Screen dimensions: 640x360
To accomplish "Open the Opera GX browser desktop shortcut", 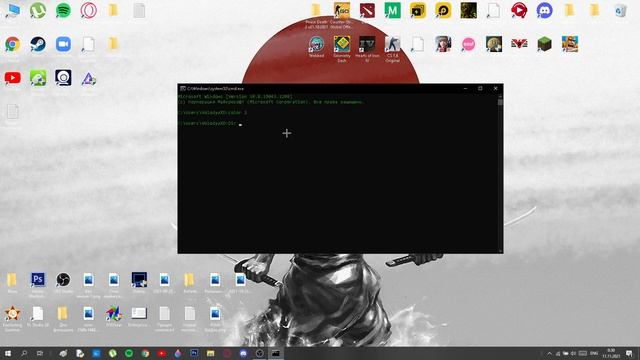I will [x=89, y=11].
